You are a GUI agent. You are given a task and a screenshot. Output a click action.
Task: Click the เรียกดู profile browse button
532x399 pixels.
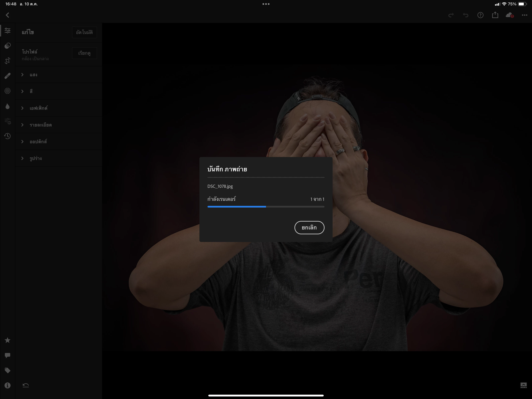pos(84,53)
